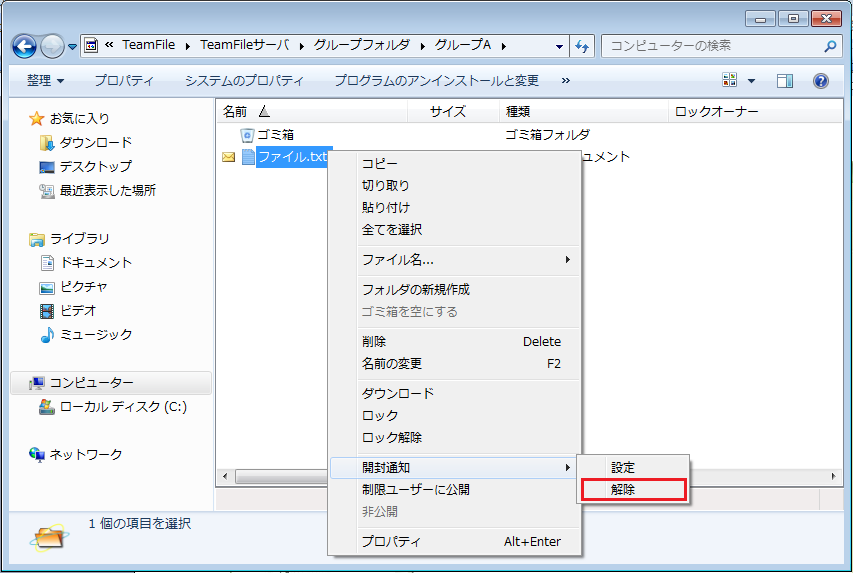The height and width of the screenshot is (573, 853).
Task: Click the help question mark icon
Action: [x=821, y=80]
